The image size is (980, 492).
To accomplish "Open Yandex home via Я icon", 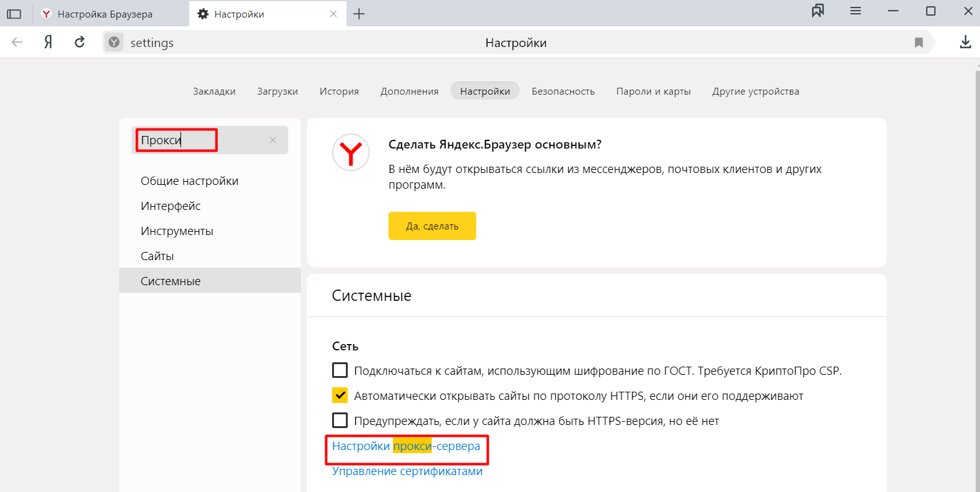I will 48,42.
